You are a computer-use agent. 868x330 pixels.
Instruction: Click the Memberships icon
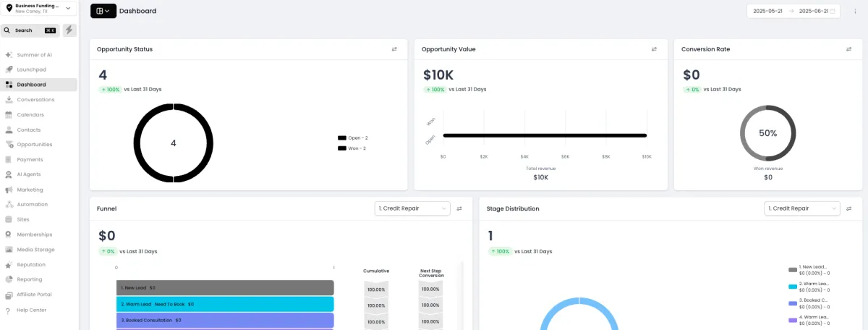[x=9, y=234]
